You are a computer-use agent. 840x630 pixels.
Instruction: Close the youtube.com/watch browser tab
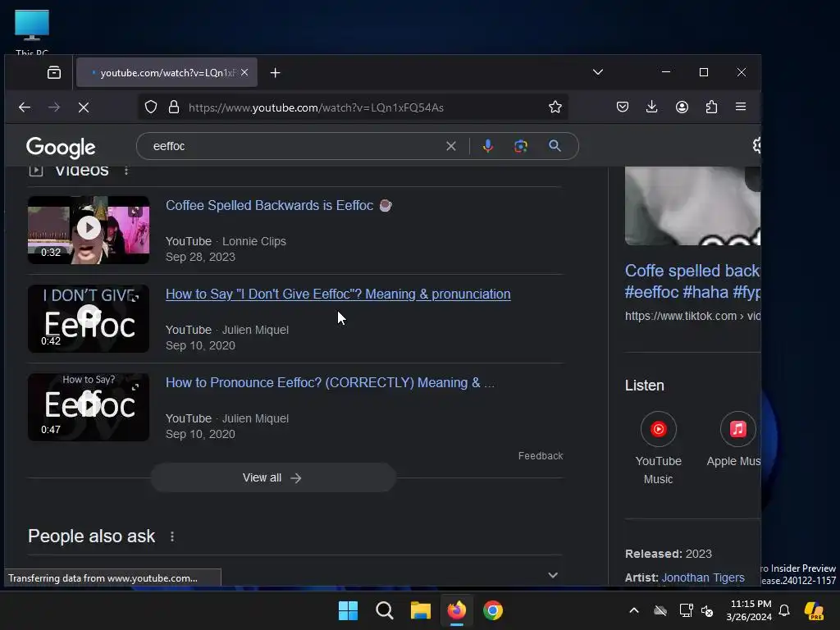(244, 72)
